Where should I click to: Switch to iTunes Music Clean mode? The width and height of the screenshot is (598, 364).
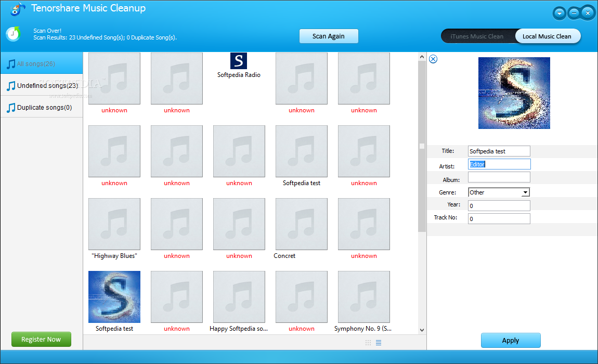click(477, 36)
